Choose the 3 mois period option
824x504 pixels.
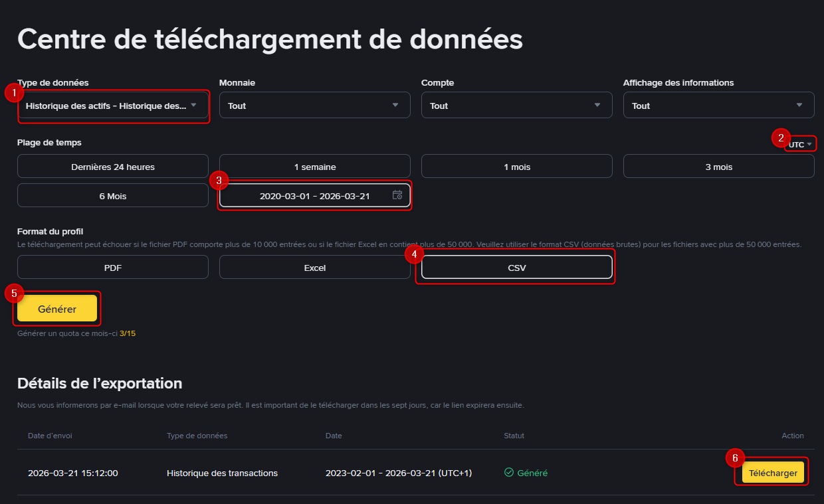[718, 166]
